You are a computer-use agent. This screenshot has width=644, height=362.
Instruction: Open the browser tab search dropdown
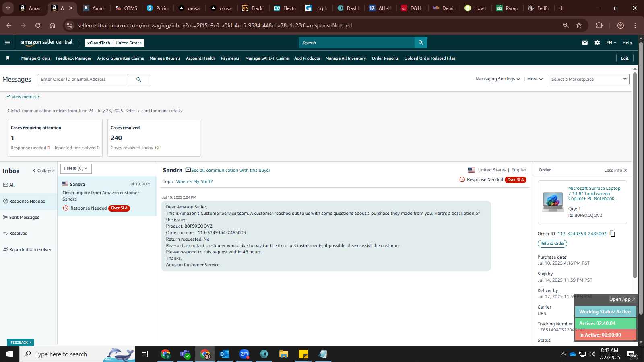tap(8, 8)
